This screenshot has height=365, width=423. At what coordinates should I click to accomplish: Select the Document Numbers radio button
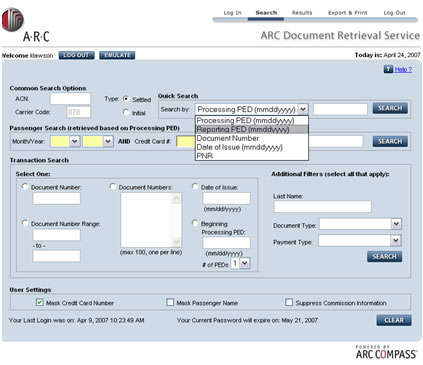click(113, 186)
